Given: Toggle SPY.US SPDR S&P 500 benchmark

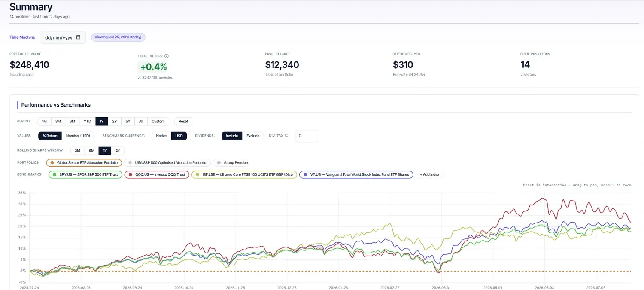Looking at the screenshot, I should [x=85, y=175].
